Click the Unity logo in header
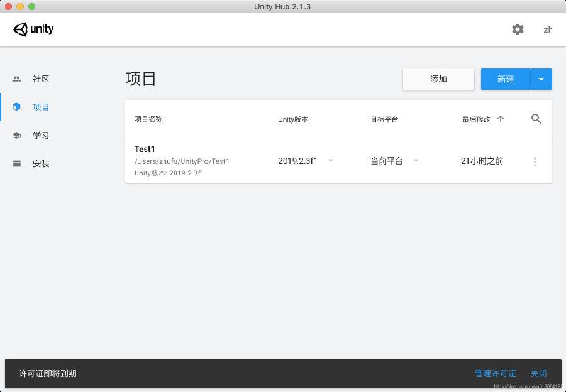This screenshot has height=392, width=566. coord(34,30)
